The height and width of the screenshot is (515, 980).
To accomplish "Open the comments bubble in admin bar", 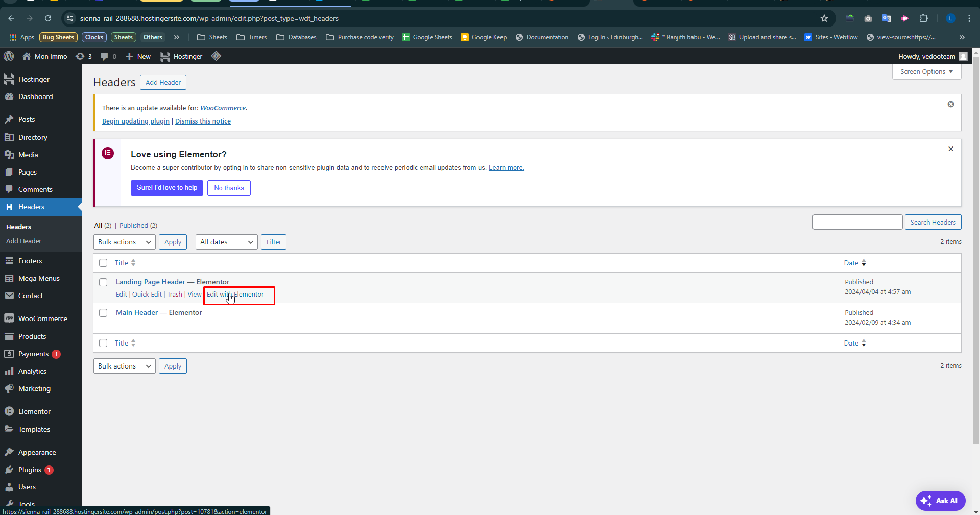I will point(108,56).
